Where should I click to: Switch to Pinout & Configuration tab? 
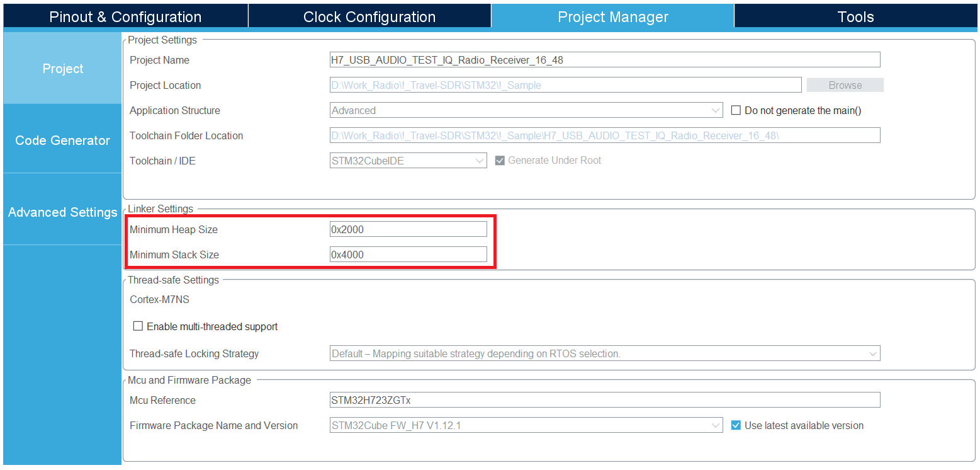click(125, 17)
